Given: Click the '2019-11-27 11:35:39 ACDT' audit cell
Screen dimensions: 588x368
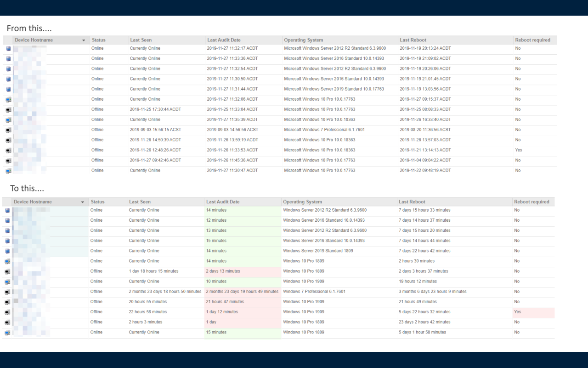Looking at the screenshot, I should coord(232,120).
